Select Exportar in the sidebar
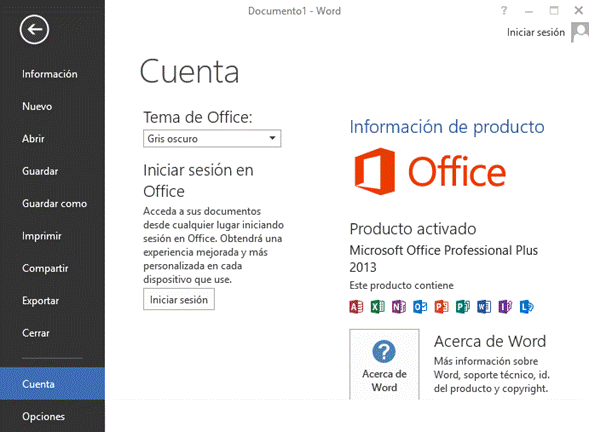The width and height of the screenshot is (589, 432). (x=53, y=301)
